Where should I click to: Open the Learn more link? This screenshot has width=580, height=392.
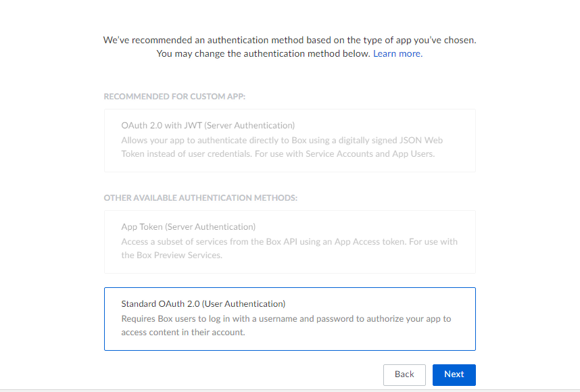(x=397, y=53)
